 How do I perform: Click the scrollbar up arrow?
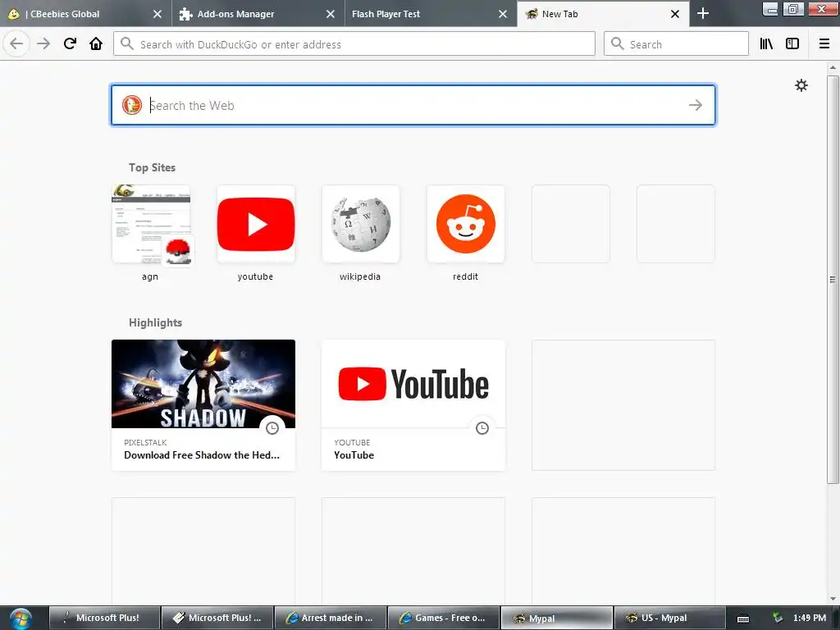click(x=833, y=67)
